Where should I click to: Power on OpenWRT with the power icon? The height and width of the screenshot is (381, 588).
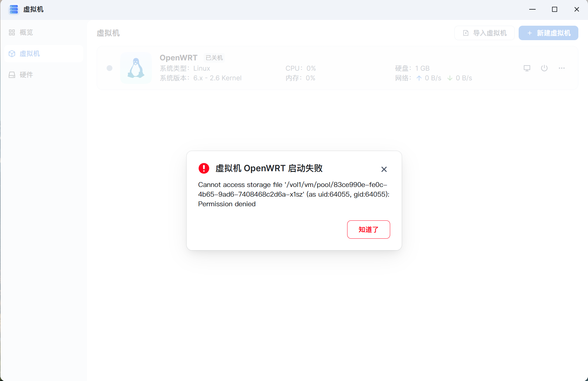[x=544, y=68]
